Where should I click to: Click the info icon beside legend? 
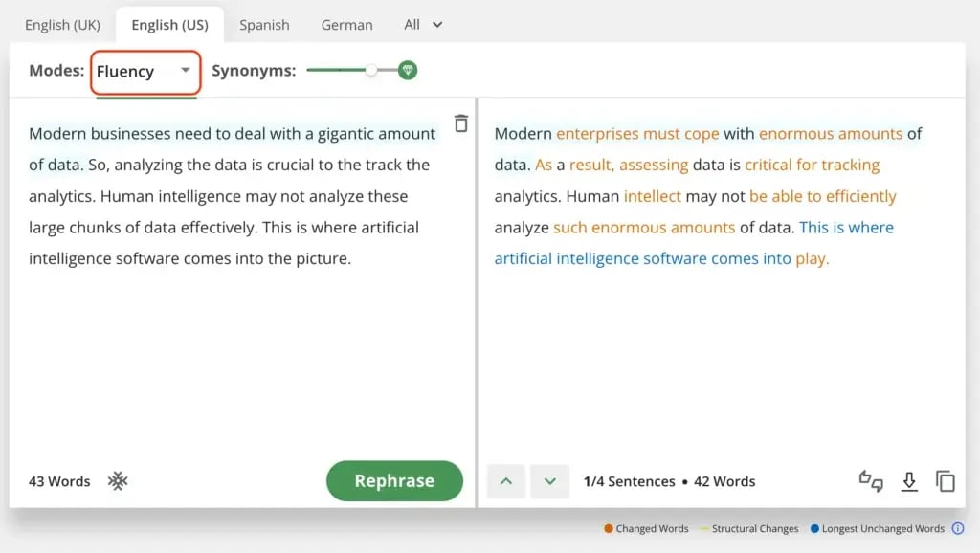(958, 528)
